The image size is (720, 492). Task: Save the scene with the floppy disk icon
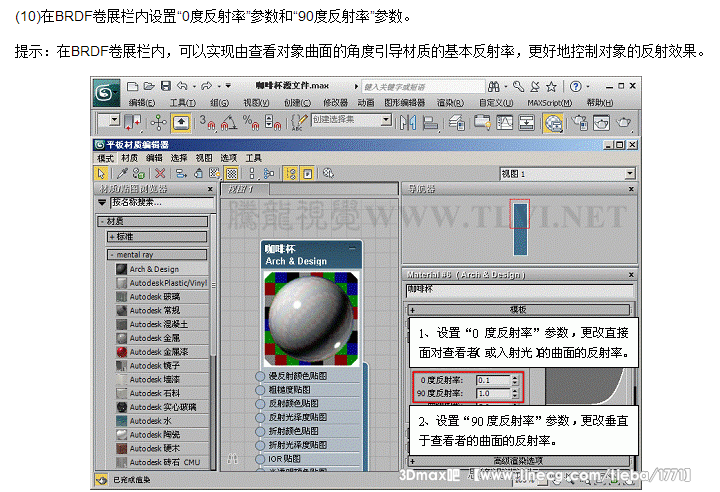(x=166, y=86)
